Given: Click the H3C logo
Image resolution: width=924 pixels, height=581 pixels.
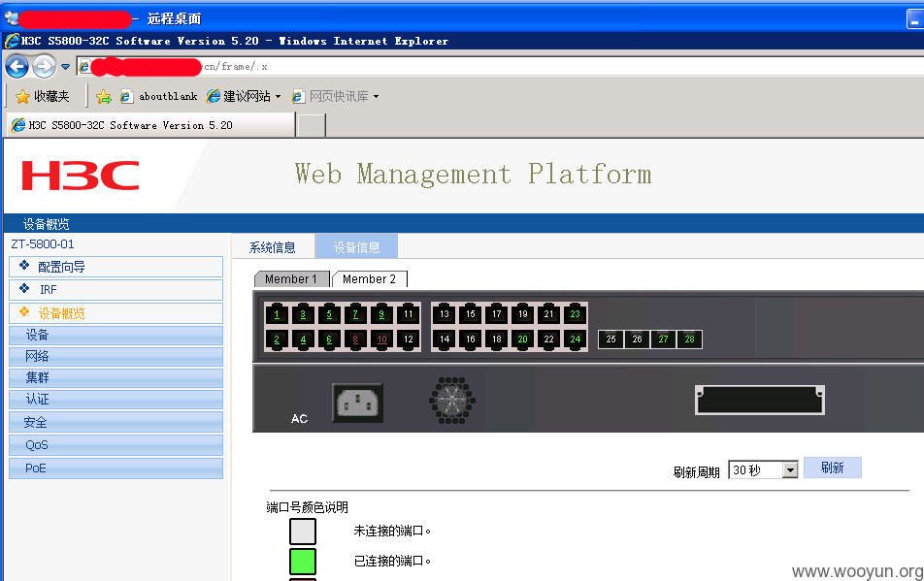Looking at the screenshot, I should [x=81, y=176].
